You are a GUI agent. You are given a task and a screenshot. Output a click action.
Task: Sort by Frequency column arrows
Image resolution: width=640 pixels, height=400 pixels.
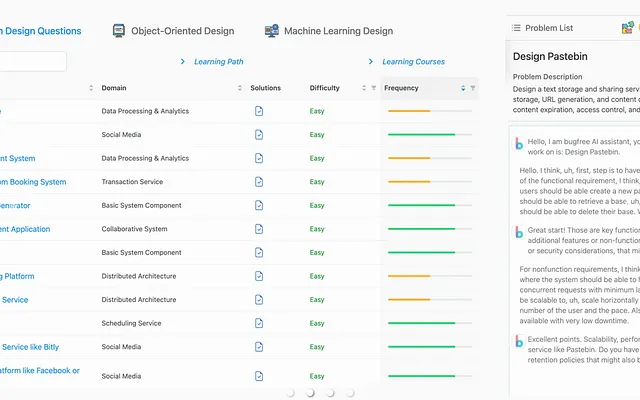pos(463,88)
